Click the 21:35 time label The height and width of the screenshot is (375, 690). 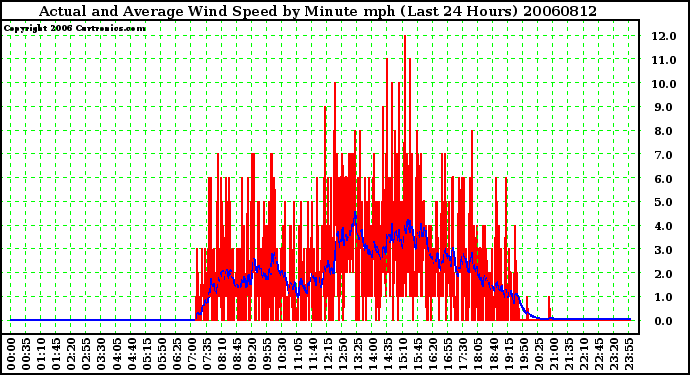[x=569, y=355]
